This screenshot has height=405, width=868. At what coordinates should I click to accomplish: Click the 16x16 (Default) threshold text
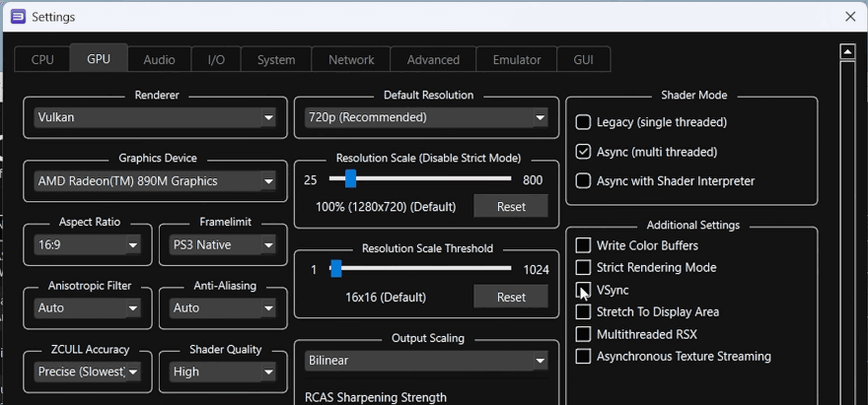(x=386, y=298)
